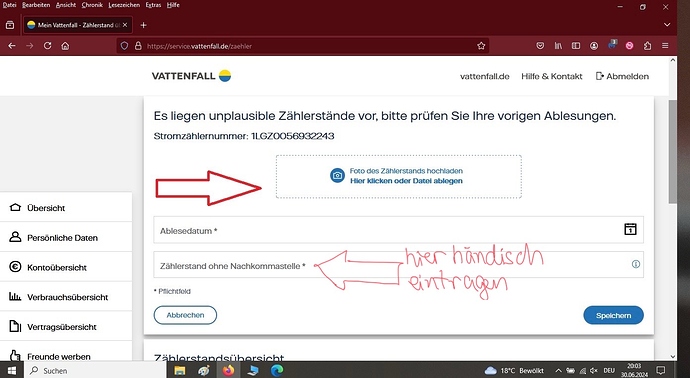
Task: Expand the list all tabs chevron
Action: (667, 25)
